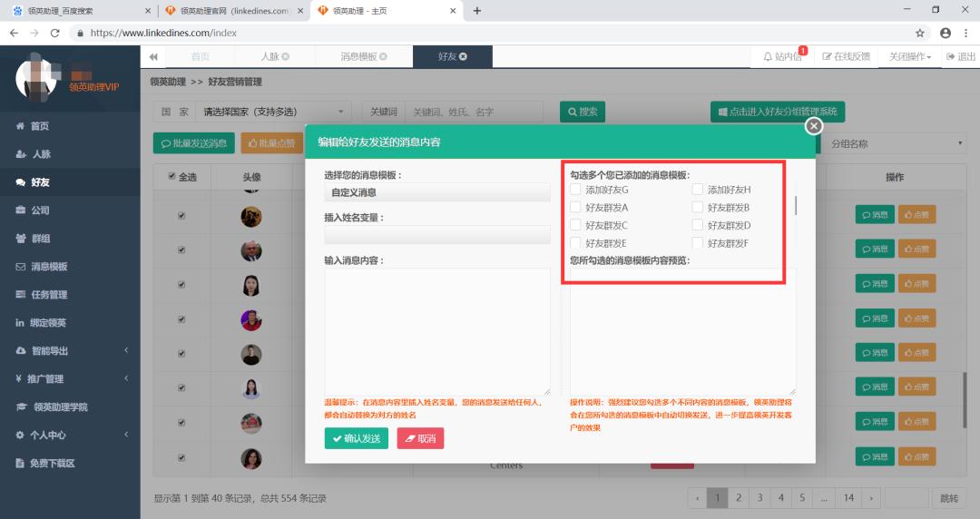Check the 添加好友G template checkbox
This screenshot has height=519, width=980.
point(575,190)
